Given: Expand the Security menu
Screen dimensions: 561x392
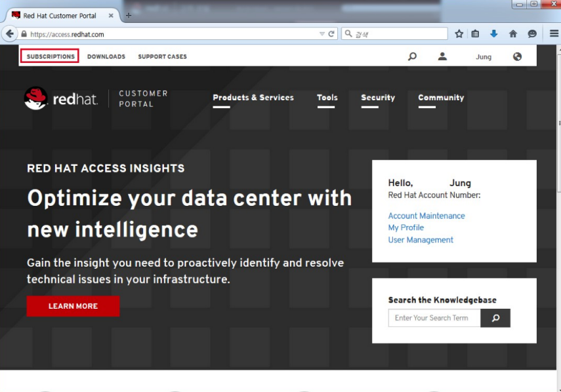Looking at the screenshot, I should tap(378, 98).
